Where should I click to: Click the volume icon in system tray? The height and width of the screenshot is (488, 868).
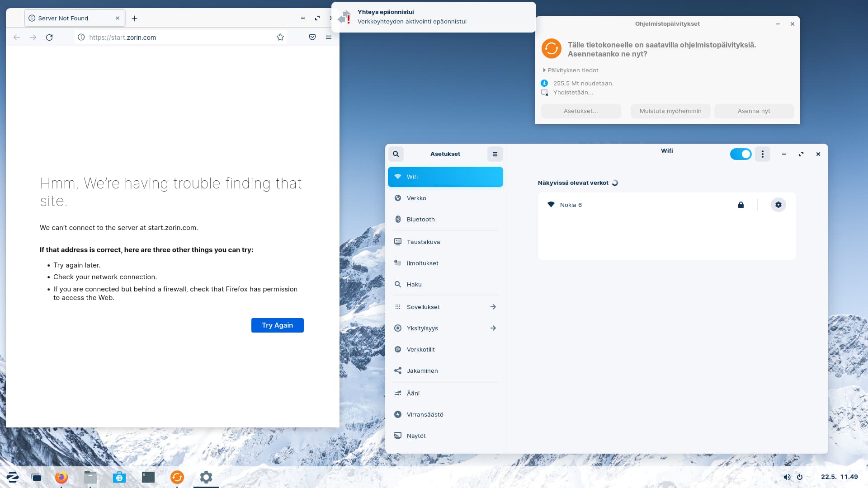click(787, 477)
